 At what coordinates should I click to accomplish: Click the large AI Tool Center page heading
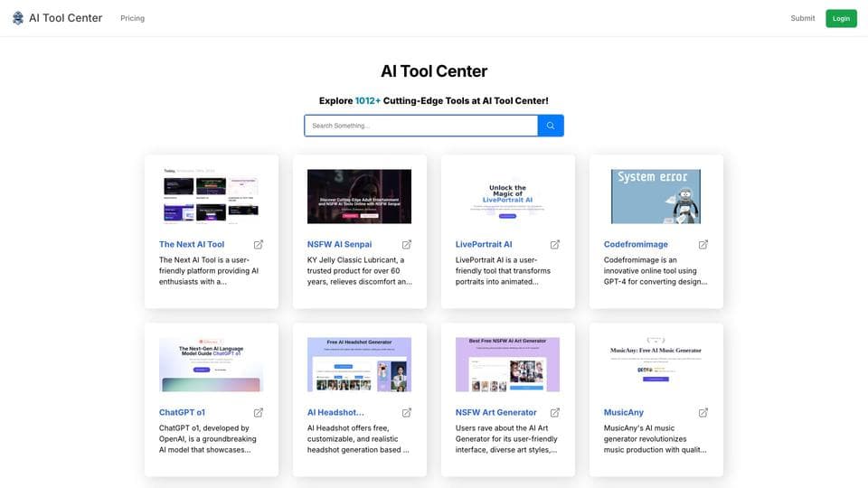(434, 71)
